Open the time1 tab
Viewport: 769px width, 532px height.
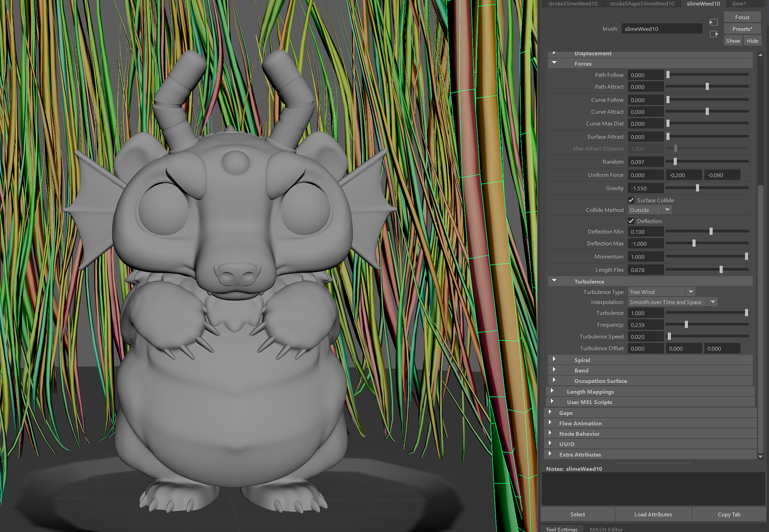[739, 4]
